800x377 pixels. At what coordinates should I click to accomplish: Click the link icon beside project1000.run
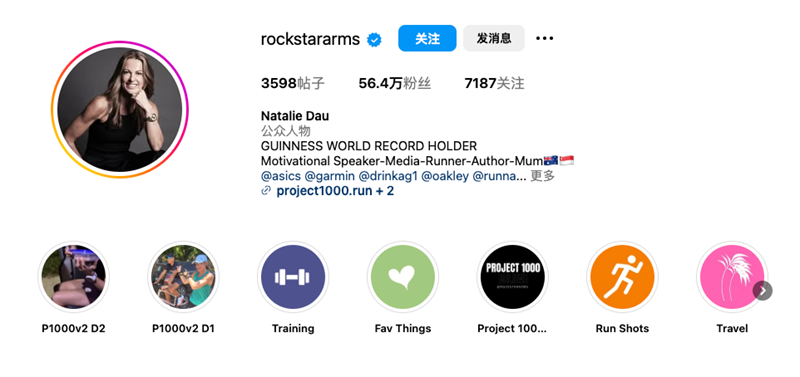coord(265,191)
